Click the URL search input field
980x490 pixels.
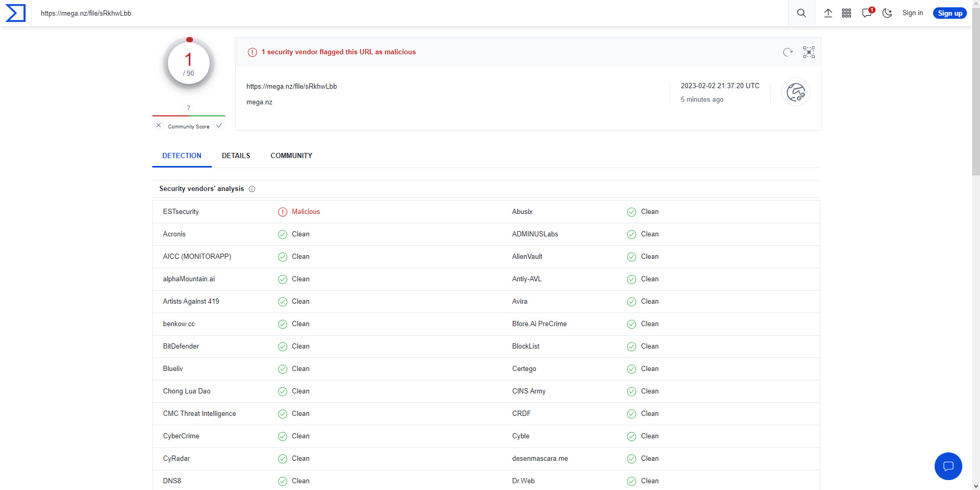pyautogui.click(x=410, y=13)
